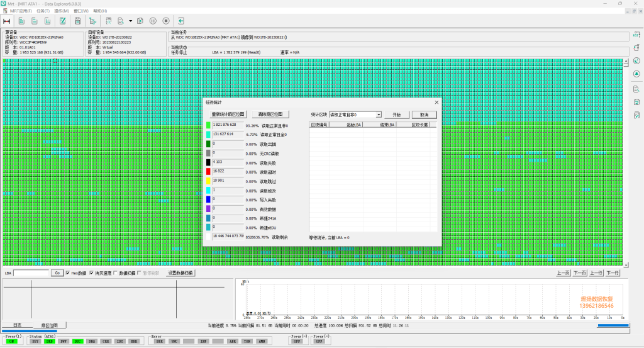Click the yellow swatch beside 10 901
This screenshot has width=644, height=348.
tap(208, 181)
